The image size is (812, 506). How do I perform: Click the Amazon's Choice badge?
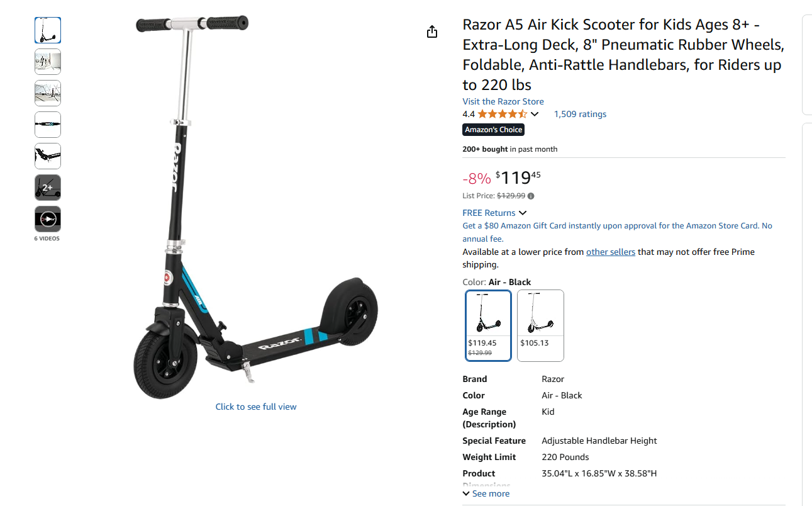494,130
